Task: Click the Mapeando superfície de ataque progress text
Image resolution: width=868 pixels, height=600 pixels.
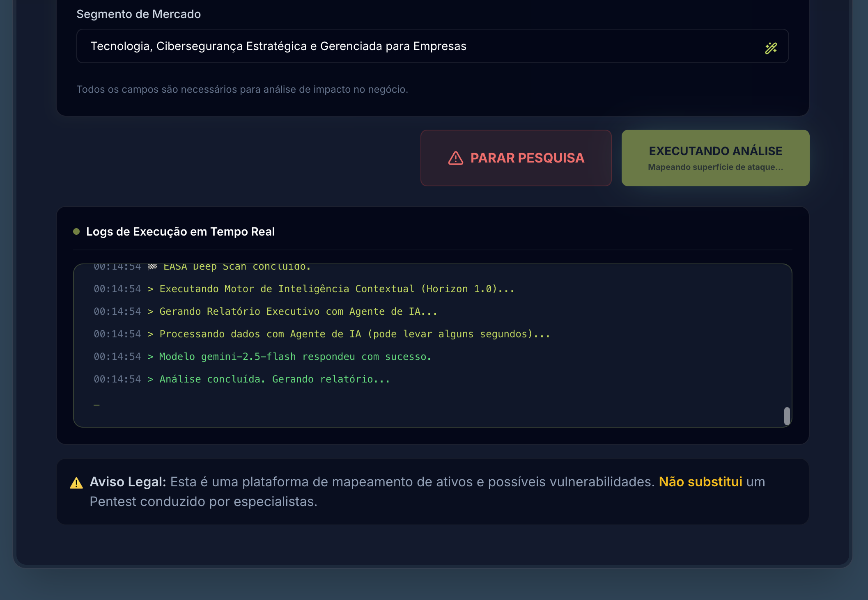Action: point(715,167)
